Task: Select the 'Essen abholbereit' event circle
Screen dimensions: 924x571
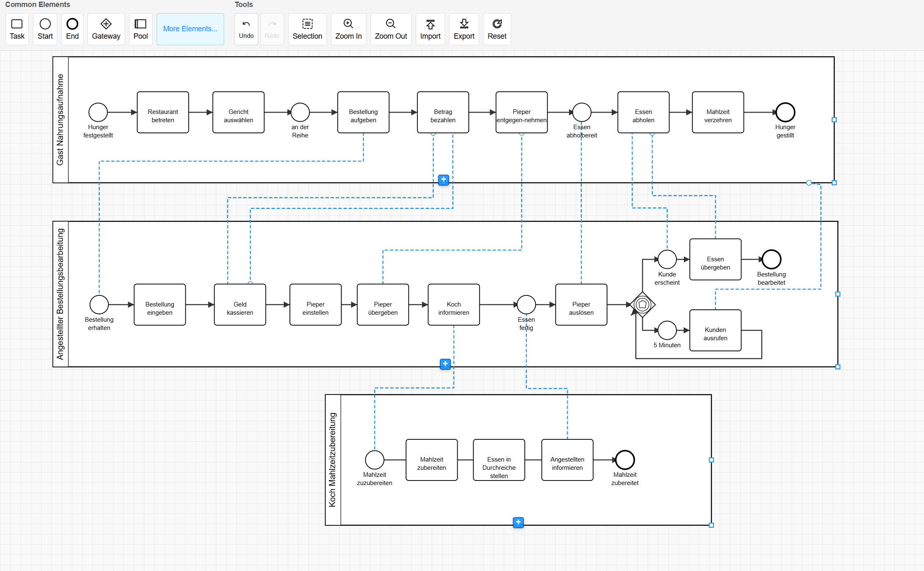Action: coord(582,112)
